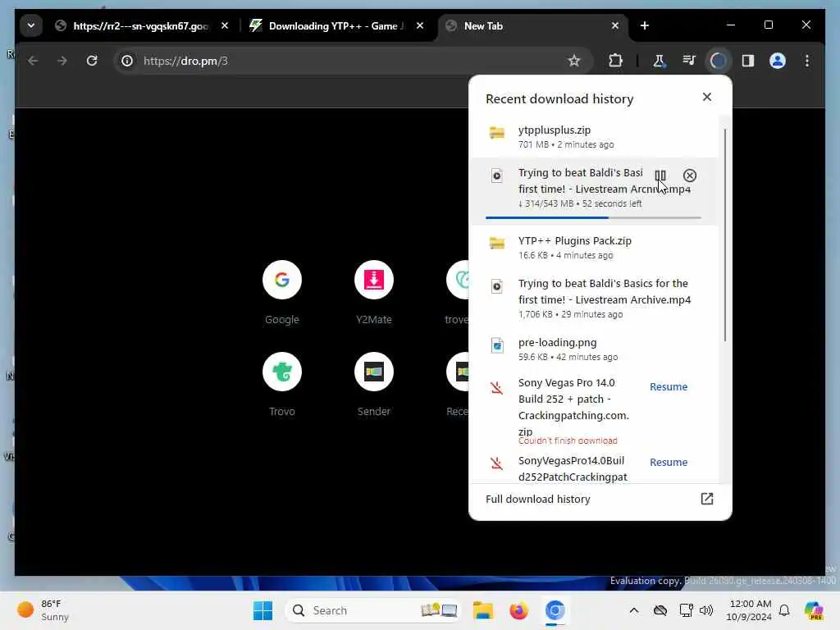Click the download history panel scrollbar
The height and width of the screenshot is (630, 840).
[725, 235]
